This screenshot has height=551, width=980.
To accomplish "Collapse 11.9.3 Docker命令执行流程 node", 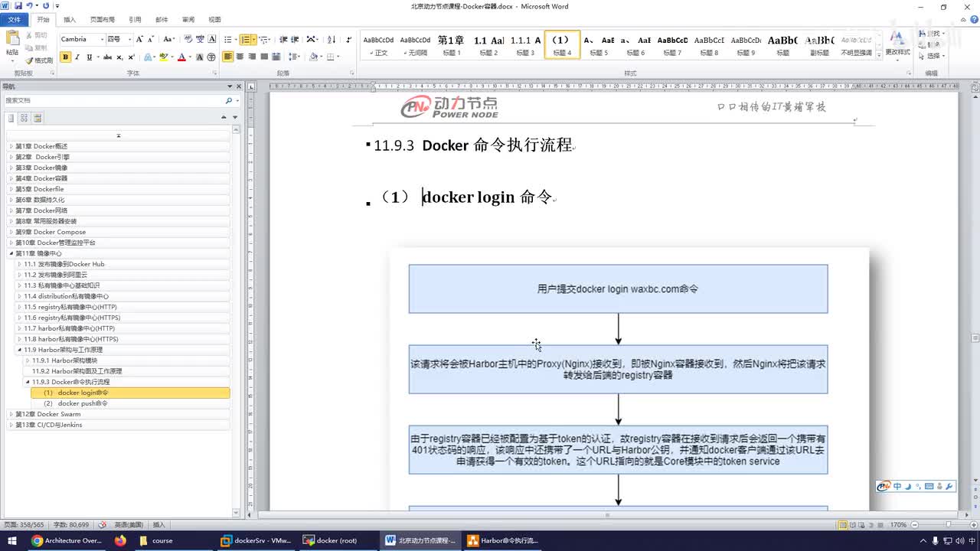I will [28, 382].
